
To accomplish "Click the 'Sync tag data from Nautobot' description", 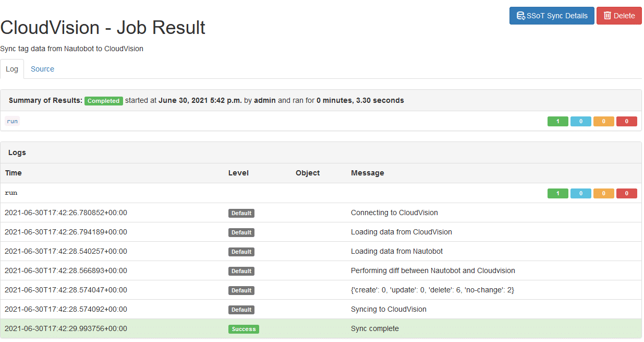I will point(71,49).
